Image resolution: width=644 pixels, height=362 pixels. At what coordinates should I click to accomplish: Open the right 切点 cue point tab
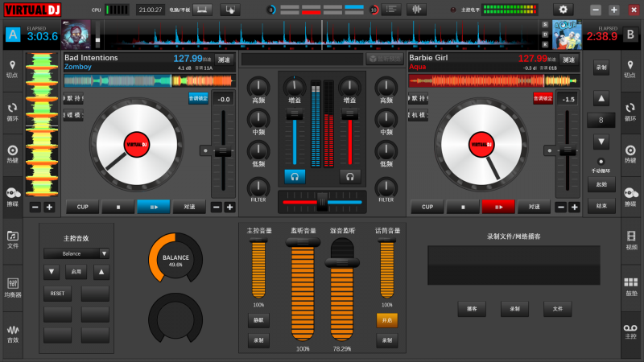(630, 69)
